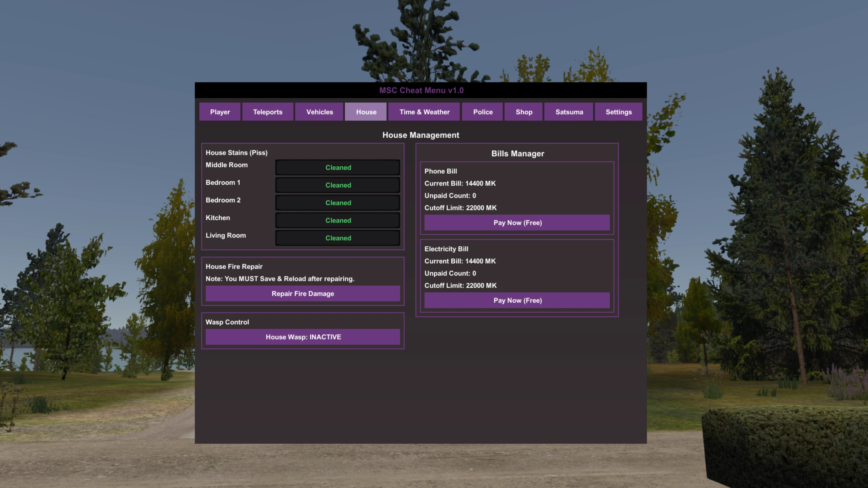This screenshot has height=488, width=868.
Task: Switch to the Player tab
Action: point(220,112)
